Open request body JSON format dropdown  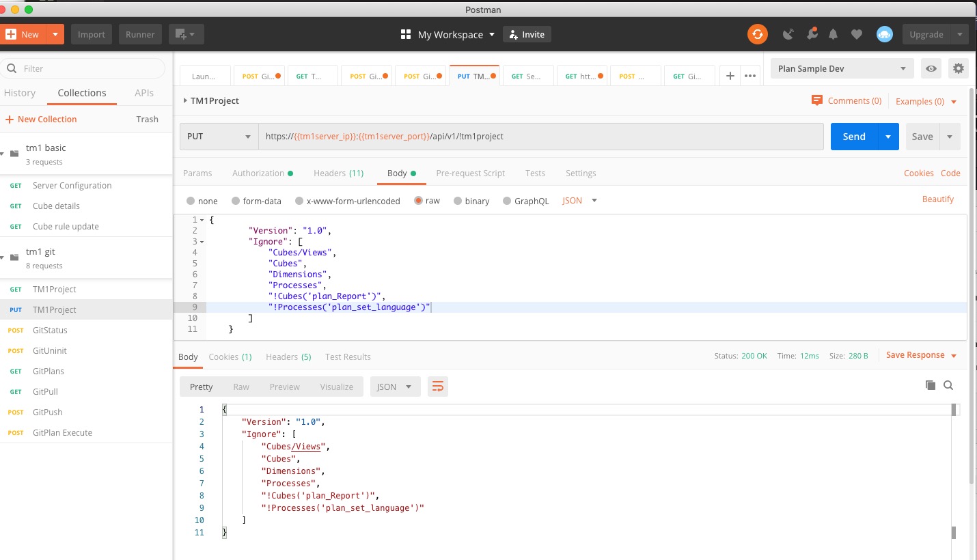click(580, 201)
